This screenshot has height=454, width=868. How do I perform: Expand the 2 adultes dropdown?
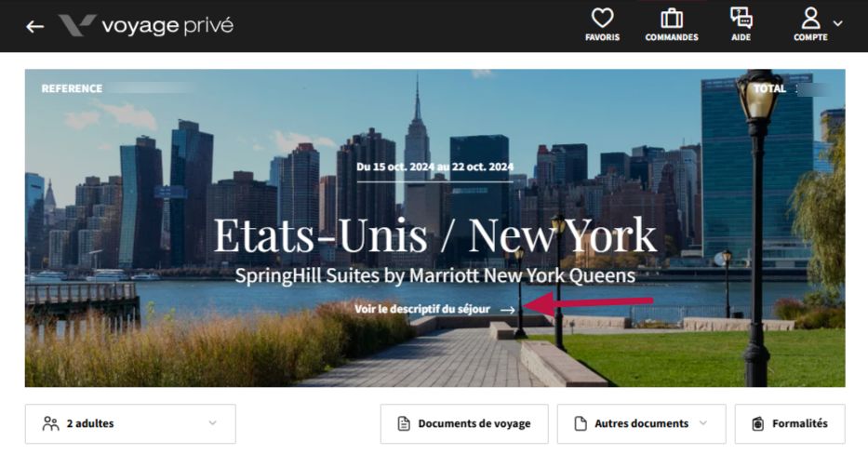click(x=130, y=423)
